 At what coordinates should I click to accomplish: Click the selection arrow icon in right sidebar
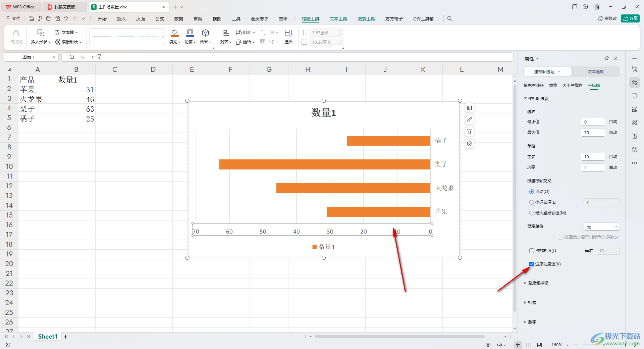(x=634, y=69)
